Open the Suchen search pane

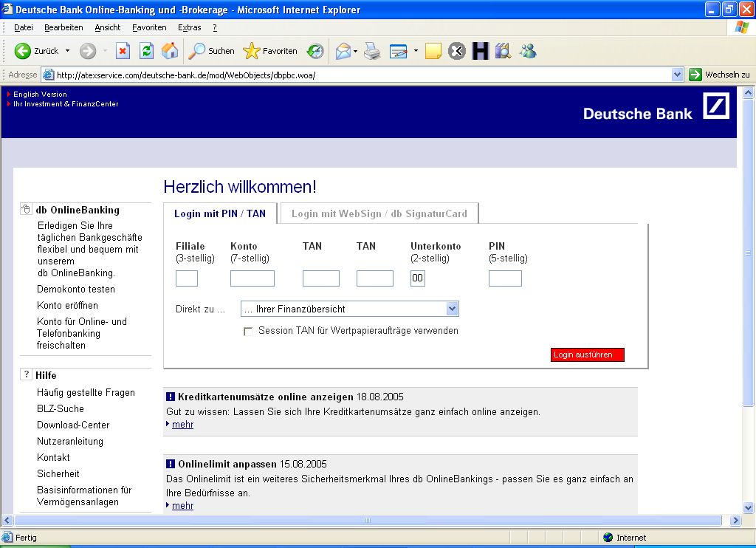211,51
